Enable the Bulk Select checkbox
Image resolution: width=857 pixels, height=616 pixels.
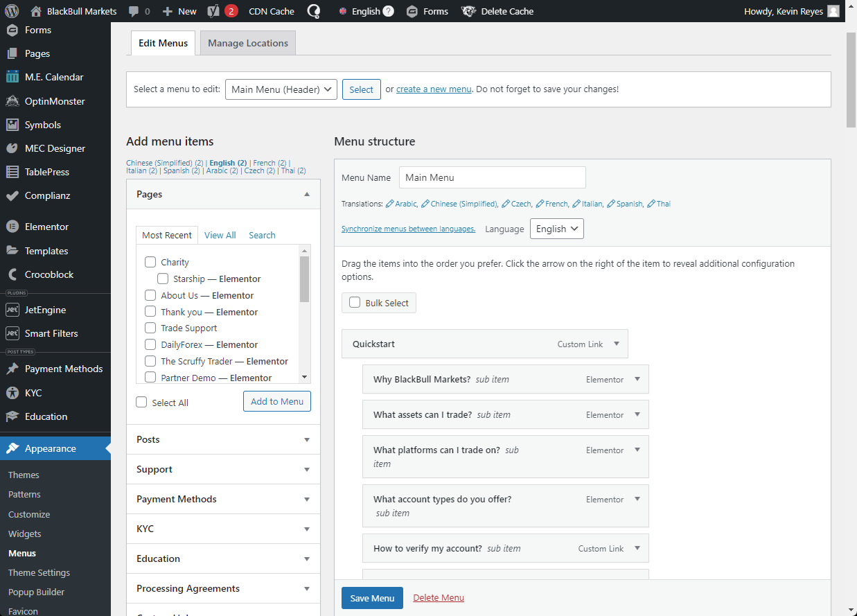[355, 302]
